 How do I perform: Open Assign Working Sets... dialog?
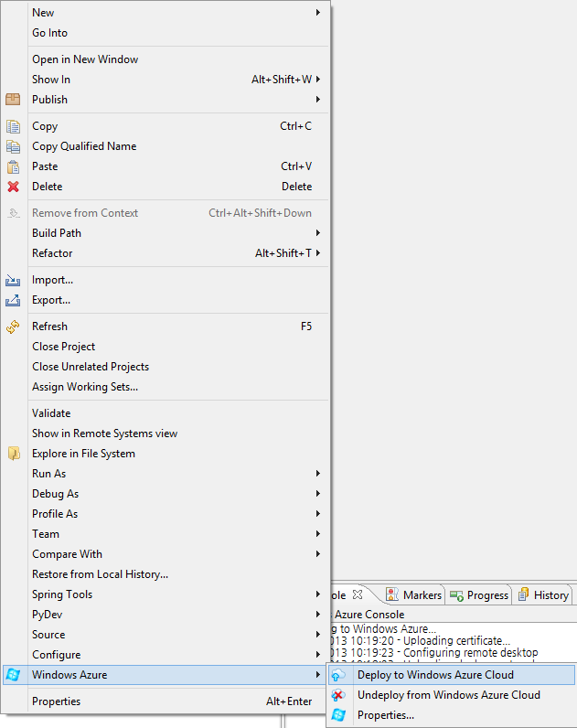(x=165, y=387)
